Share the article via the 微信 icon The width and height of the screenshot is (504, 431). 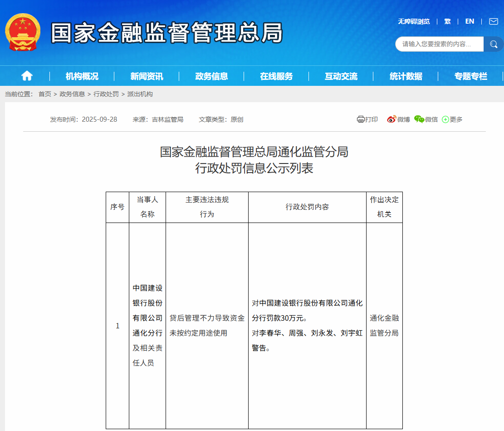(426, 119)
